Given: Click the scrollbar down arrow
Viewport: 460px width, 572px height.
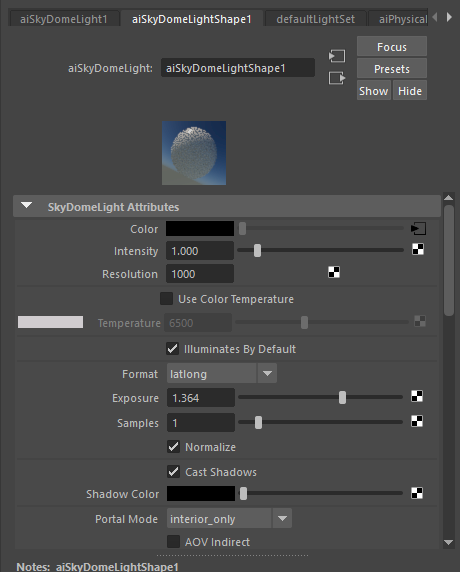Looking at the screenshot, I should [449, 542].
